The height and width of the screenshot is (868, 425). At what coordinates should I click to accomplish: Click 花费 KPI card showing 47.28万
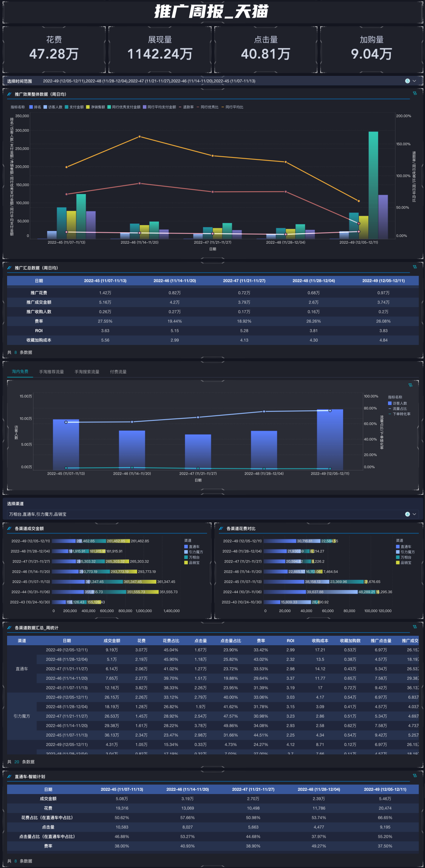tap(54, 50)
